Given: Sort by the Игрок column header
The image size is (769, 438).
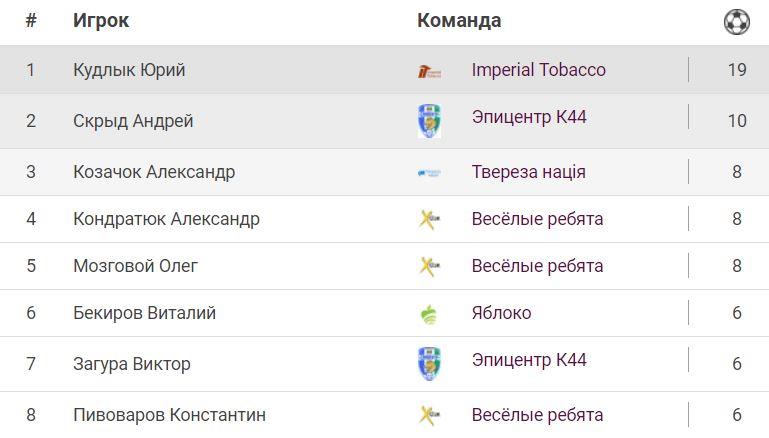Looking at the screenshot, I should [x=101, y=20].
